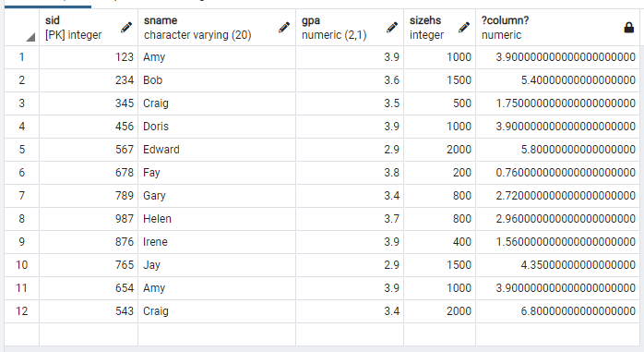644x352 pixels.
Task: Click sid cell 456
Action: [89, 127]
